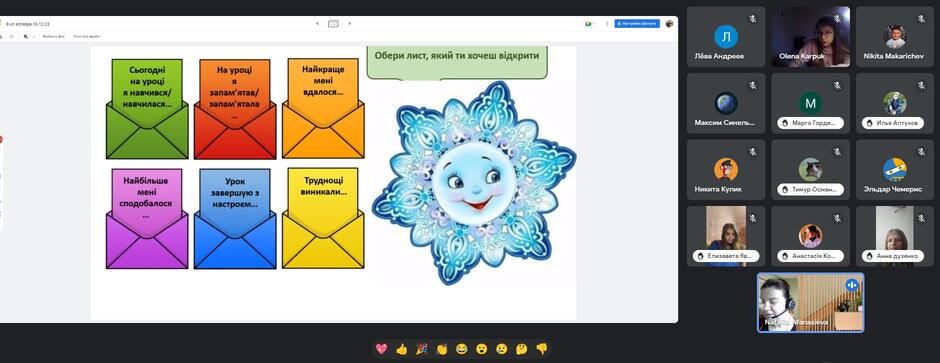The image size is (940, 363).
Task: Send the thumbs down emoji reaction
Action: click(541, 349)
